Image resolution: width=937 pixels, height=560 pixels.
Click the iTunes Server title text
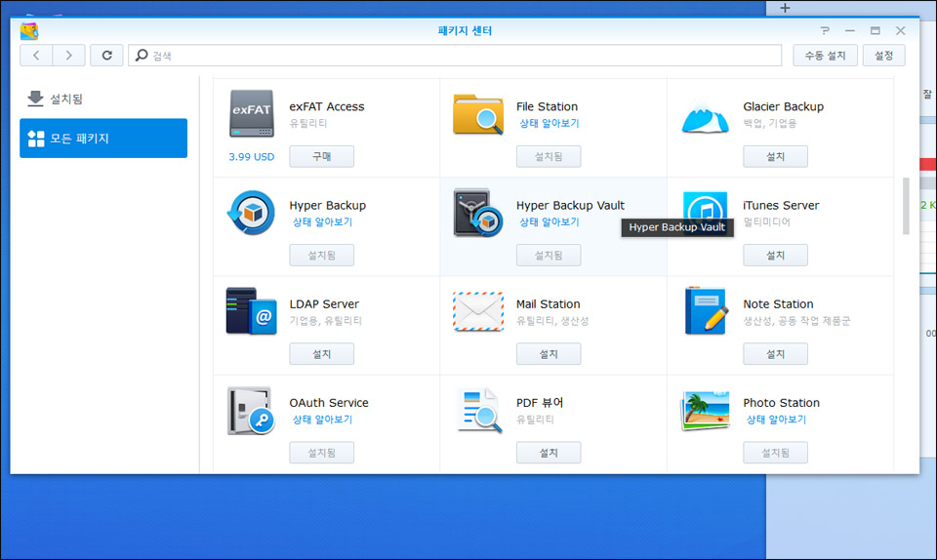coord(781,206)
